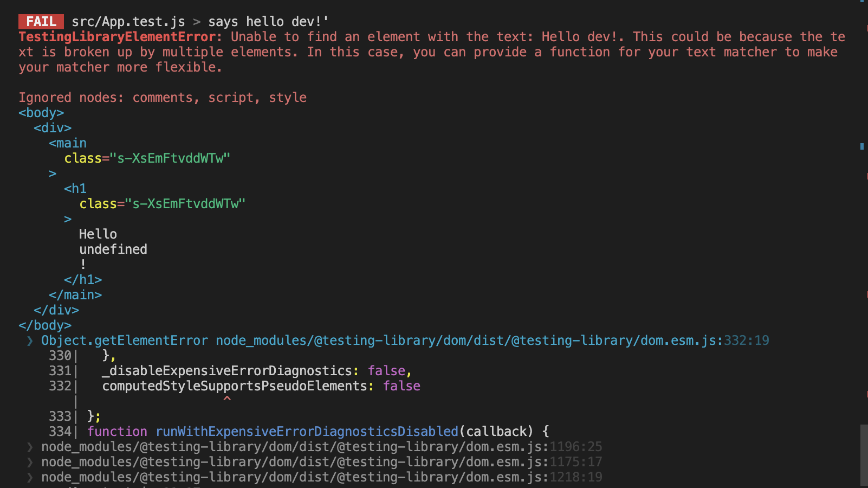Viewport: 868px width, 488px height.
Task: Click 'Ignored nodes: comments, script, style' line
Action: [163, 98]
